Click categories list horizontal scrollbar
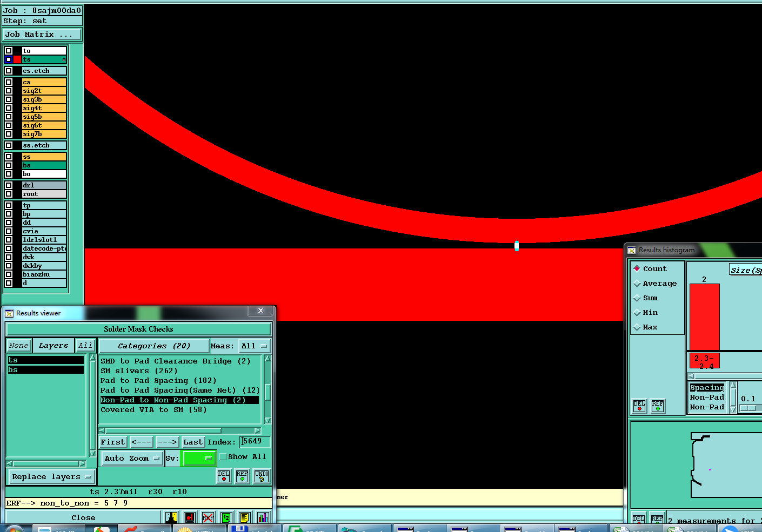 180,430
